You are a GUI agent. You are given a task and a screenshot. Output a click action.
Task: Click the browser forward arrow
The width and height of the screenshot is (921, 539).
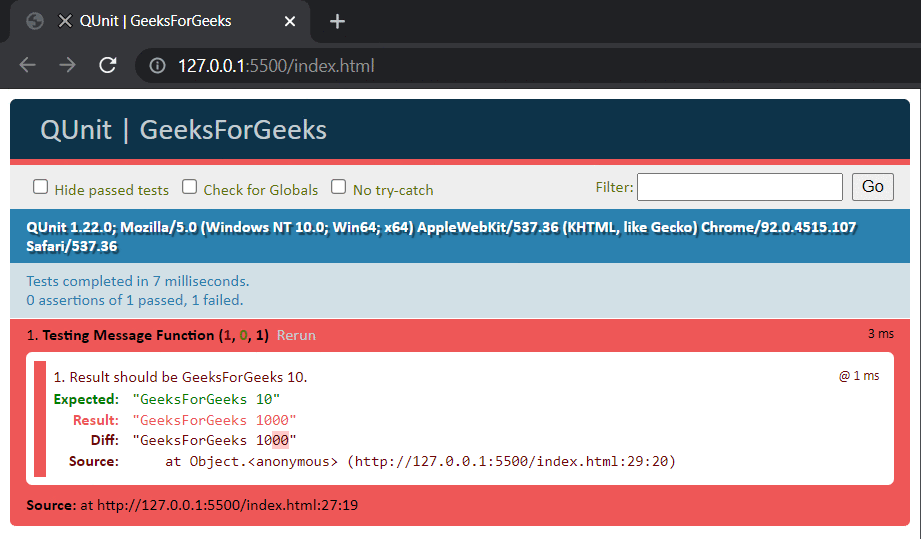[x=67, y=66]
